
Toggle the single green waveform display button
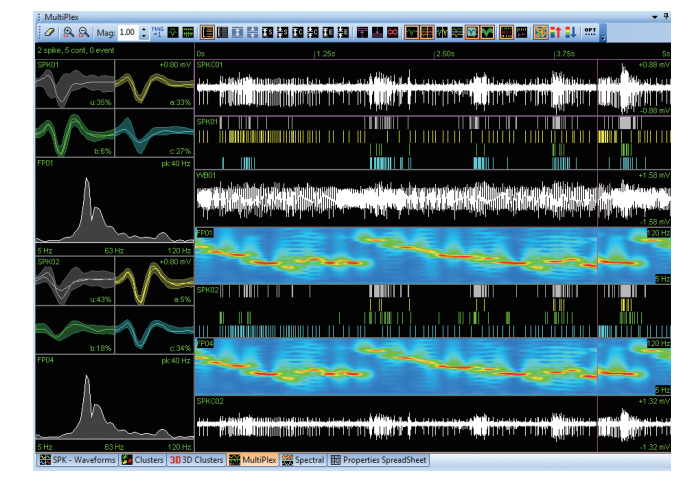[412, 32]
